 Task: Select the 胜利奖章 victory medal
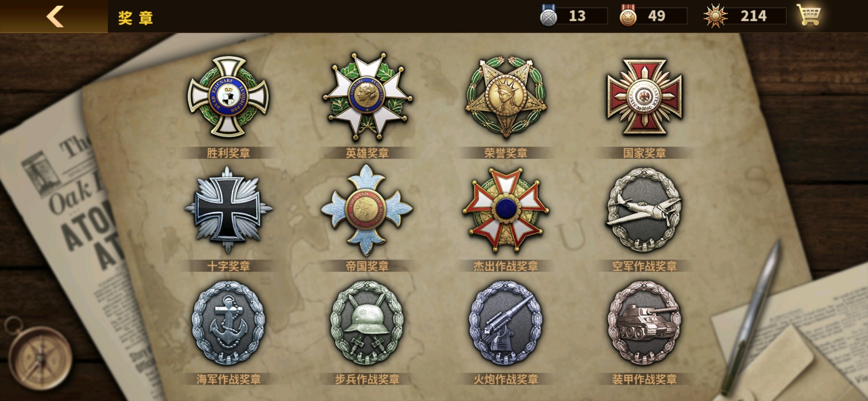(228, 96)
